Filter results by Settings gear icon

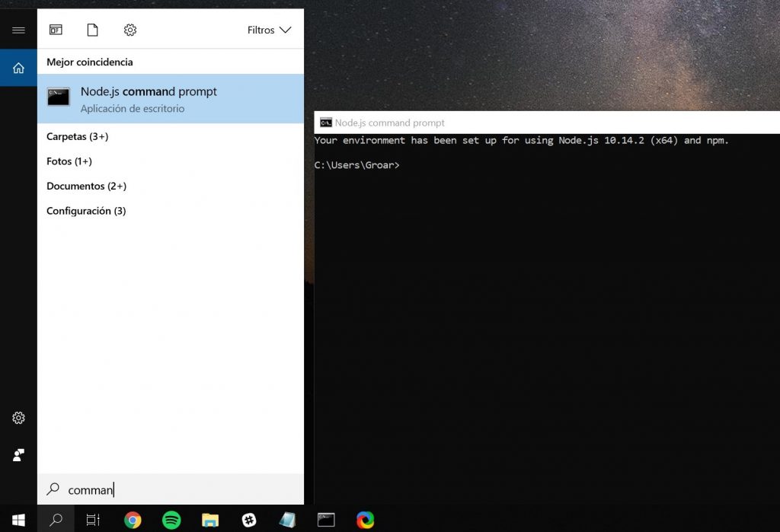(129, 30)
